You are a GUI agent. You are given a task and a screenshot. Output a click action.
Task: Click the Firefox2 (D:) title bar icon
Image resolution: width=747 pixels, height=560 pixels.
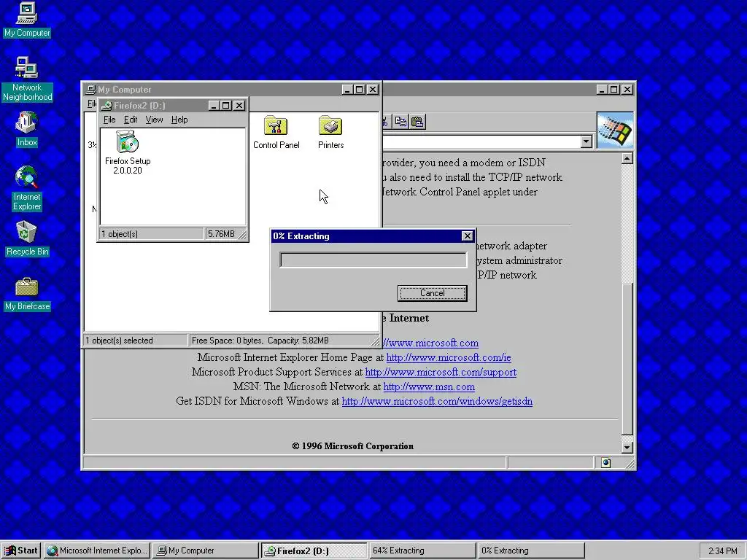(x=107, y=105)
